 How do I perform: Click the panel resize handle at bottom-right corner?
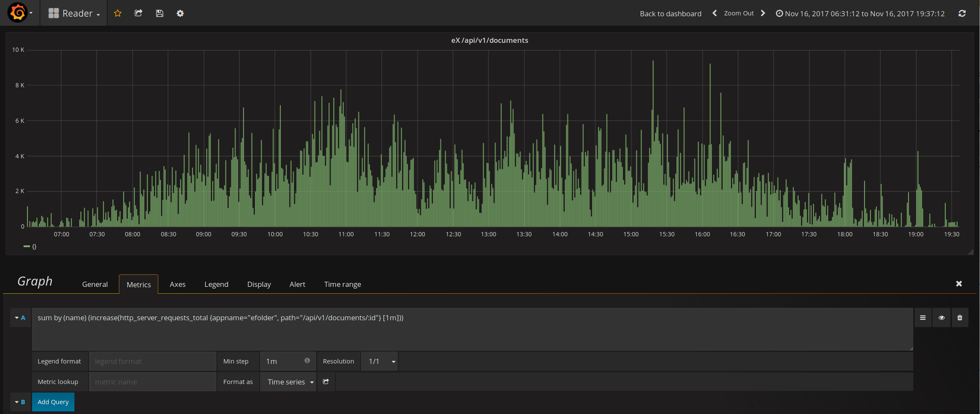point(971,252)
